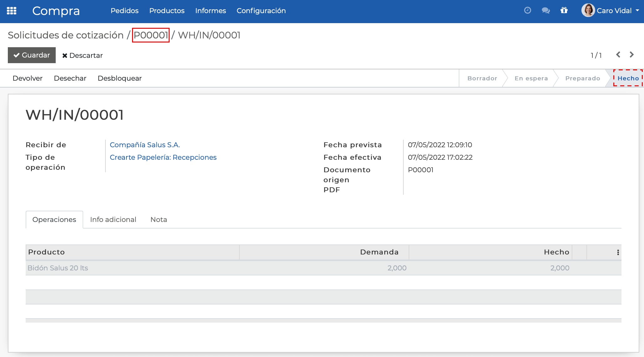Open the Configuración menu
The height and width of the screenshot is (357, 644).
point(261,11)
